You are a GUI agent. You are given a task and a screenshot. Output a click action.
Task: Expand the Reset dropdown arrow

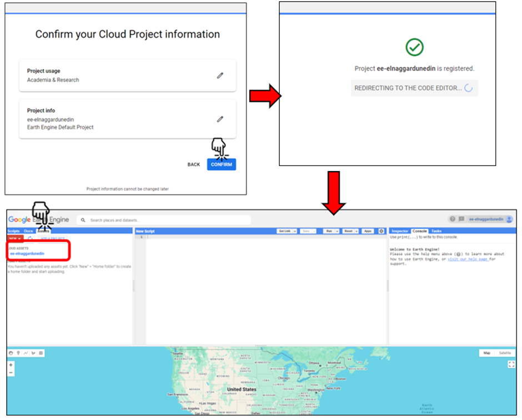[357, 231]
